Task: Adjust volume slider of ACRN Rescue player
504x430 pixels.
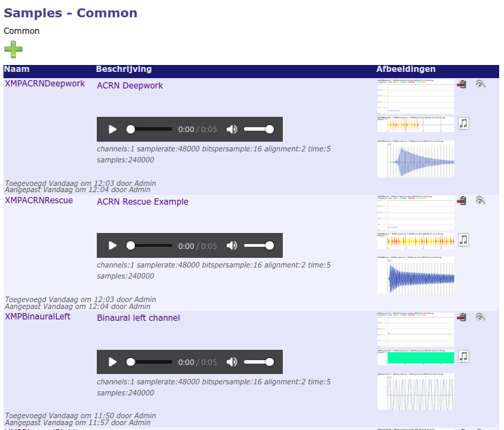Action: [259, 245]
